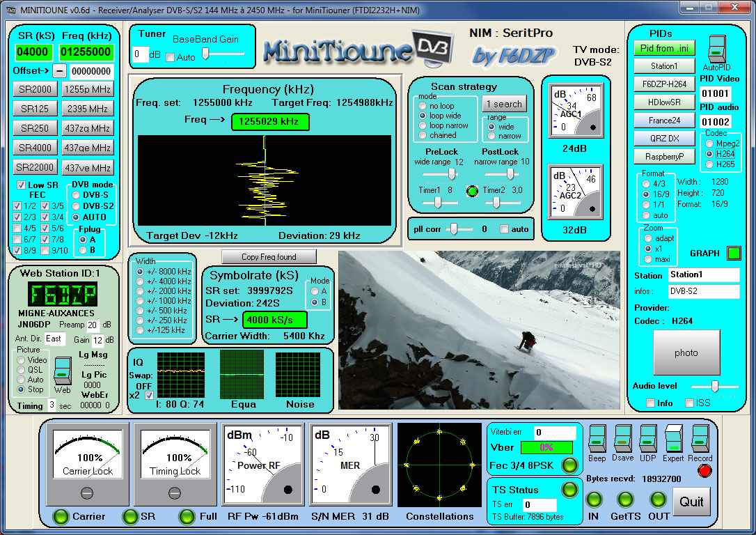Click the red Record LED
Screen dimensions: 756x535
point(705,470)
